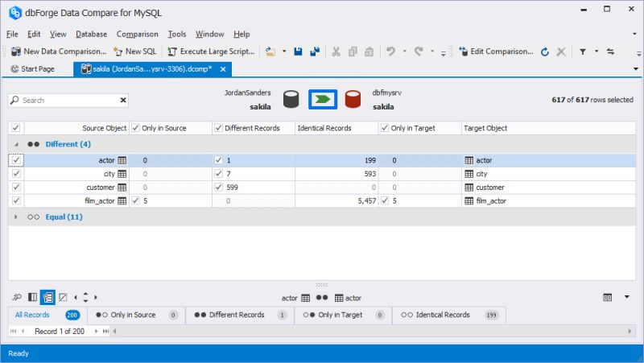Screen dimensions: 644x363
Task: Switch to the Start Page tab
Action: click(33, 69)
